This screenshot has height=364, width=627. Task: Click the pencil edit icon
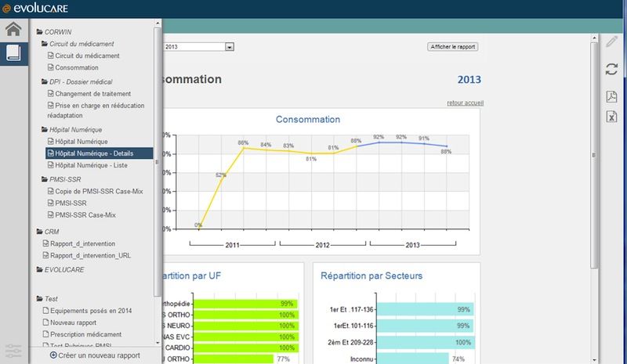coord(611,41)
